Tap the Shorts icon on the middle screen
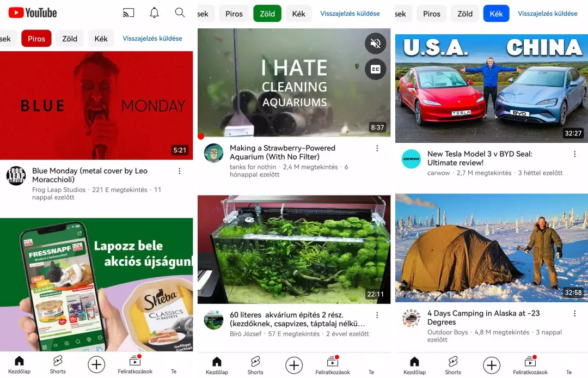 (255, 364)
